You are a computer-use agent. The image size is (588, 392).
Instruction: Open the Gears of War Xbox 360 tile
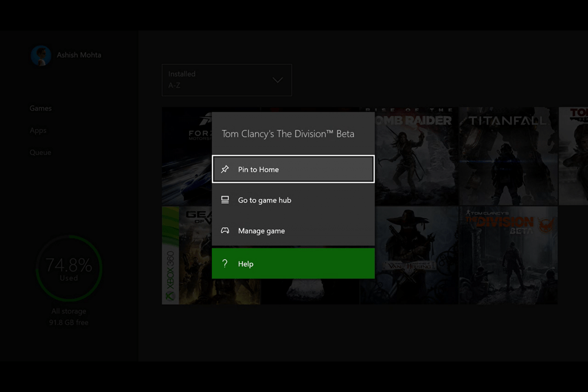[x=187, y=255]
